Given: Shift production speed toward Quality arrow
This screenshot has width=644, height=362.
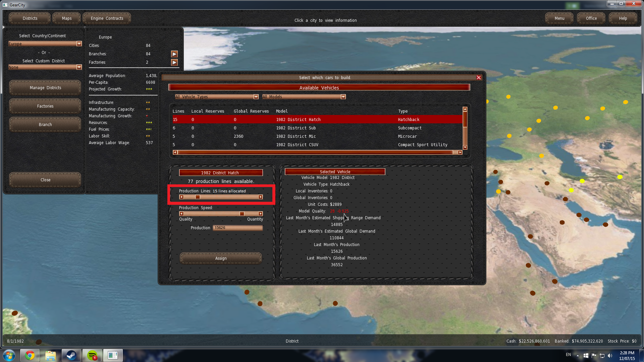Looking at the screenshot, I should [181, 214].
